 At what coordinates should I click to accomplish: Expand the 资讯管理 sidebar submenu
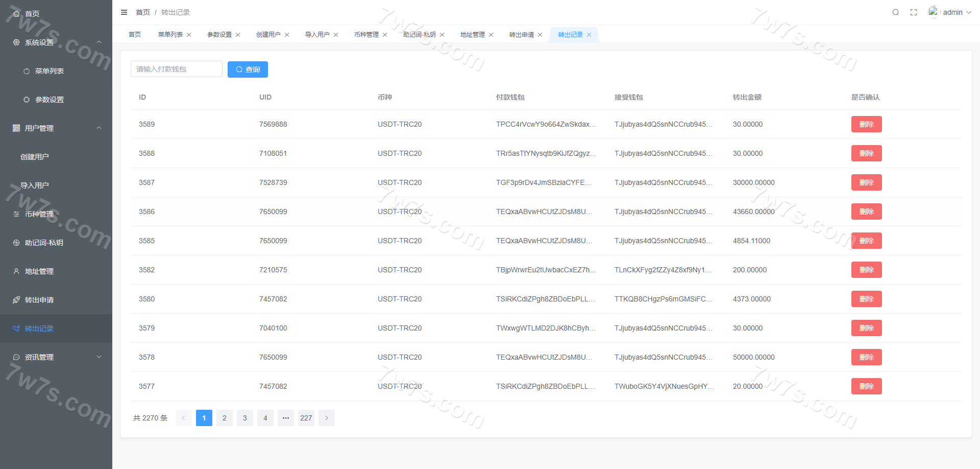99,357
